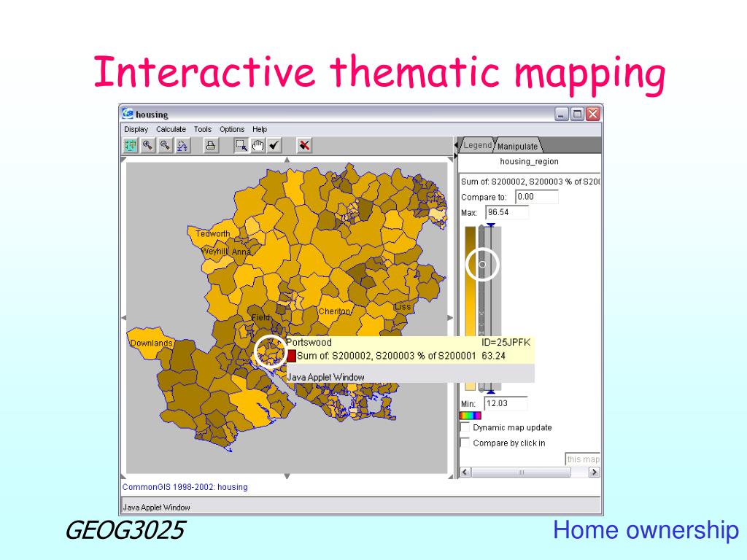Click the panel scrollbar left arrow
Viewport: 747px width, 560px height.
pyautogui.click(x=465, y=472)
